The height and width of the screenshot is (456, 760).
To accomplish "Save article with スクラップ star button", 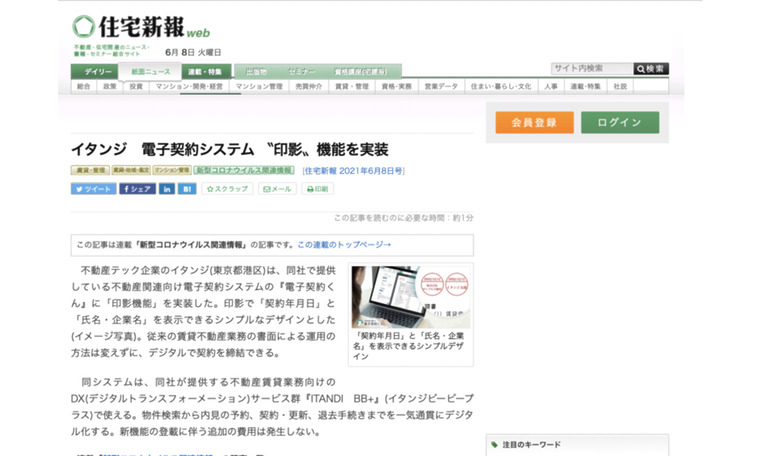I will click(227, 188).
